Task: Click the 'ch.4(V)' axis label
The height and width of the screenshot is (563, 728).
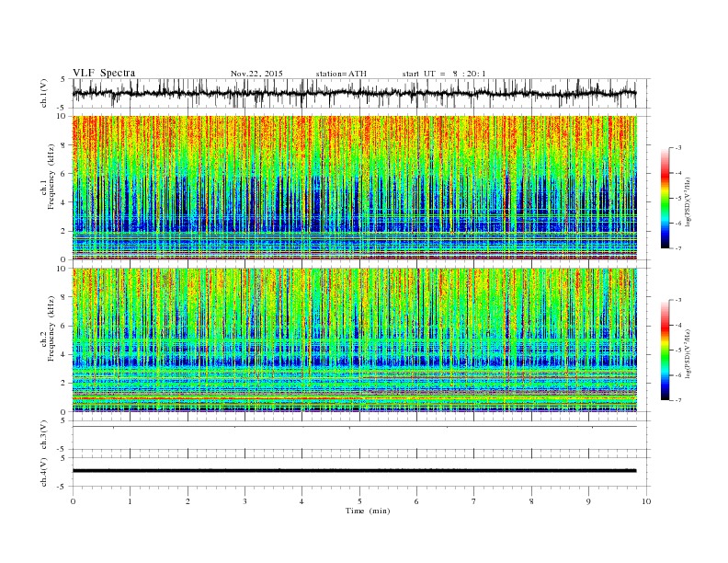Action: (44, 472)
